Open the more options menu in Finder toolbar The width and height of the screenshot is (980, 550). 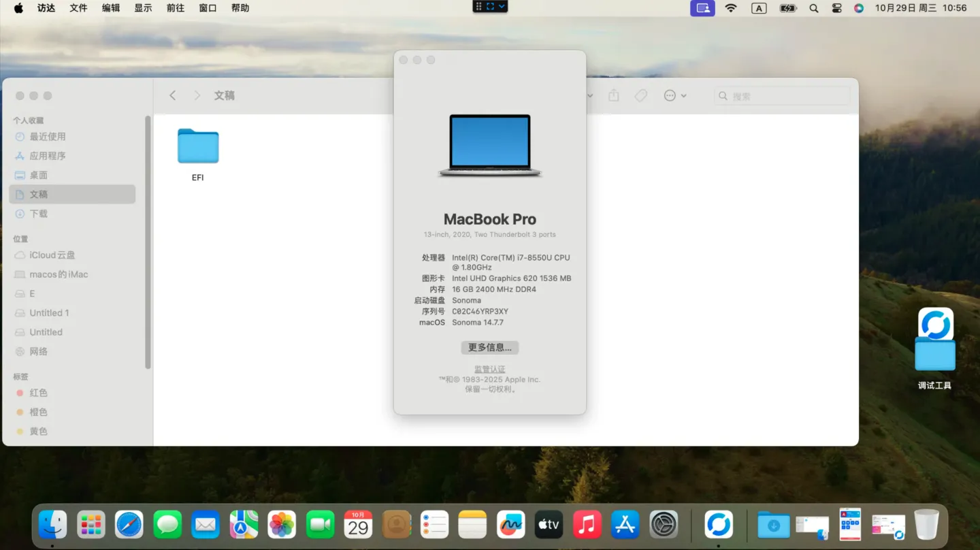(x=670, y=95)
